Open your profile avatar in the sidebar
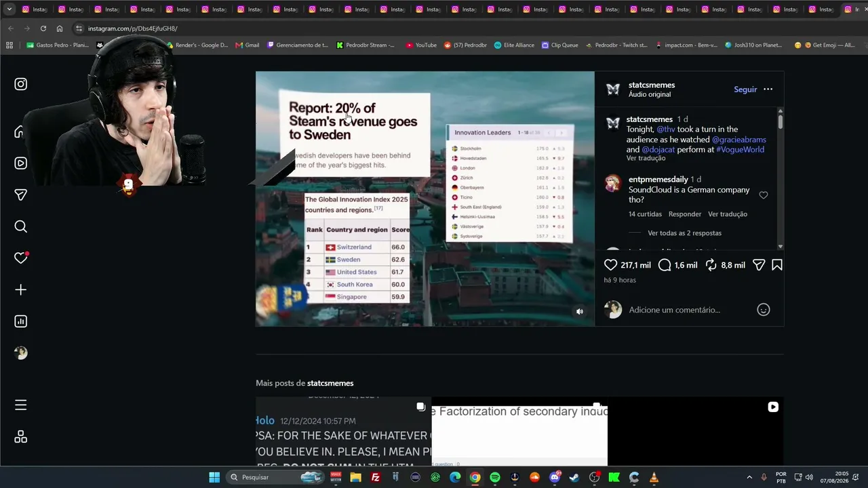 tap(21, 353)
